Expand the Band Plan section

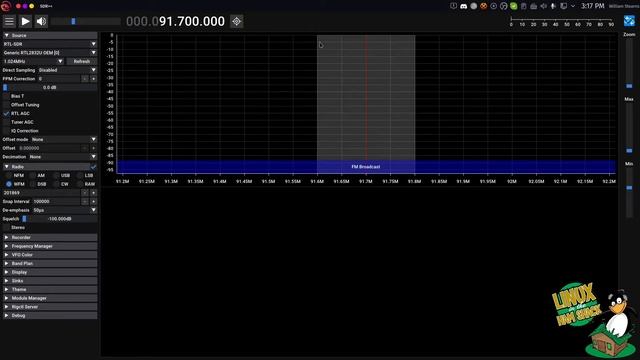click(50, 264)
